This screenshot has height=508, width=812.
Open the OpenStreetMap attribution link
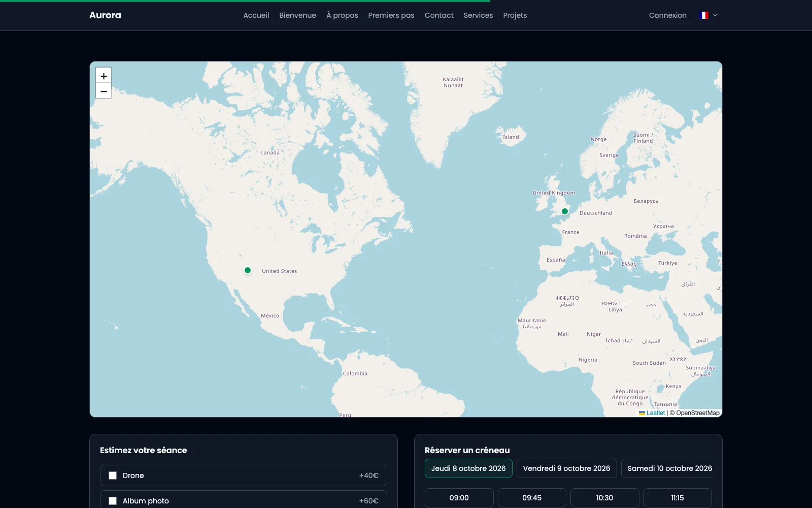[697, 413]
